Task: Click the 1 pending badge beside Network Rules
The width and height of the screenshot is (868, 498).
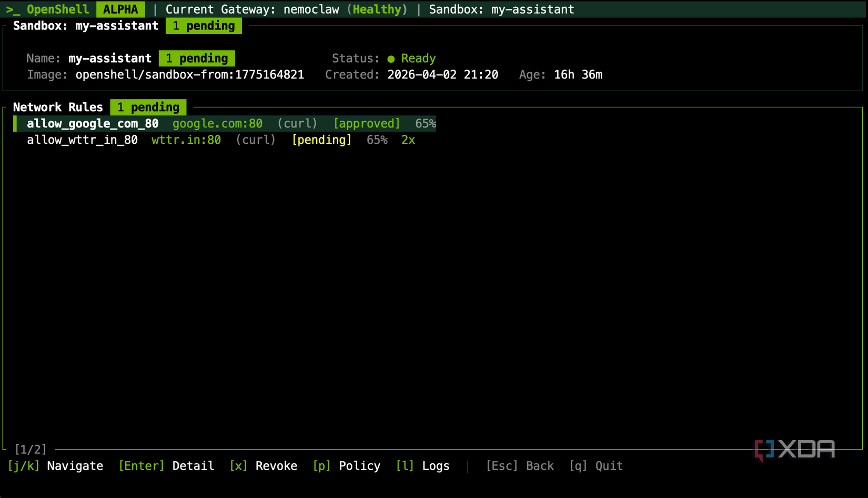Action: click(148, 107)
